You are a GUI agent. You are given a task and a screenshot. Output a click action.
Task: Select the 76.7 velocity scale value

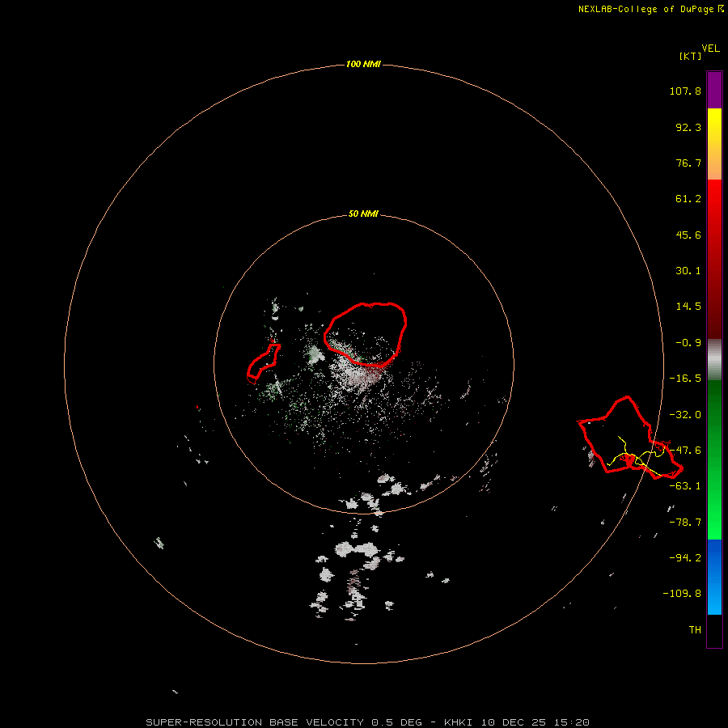click(688, 163)
